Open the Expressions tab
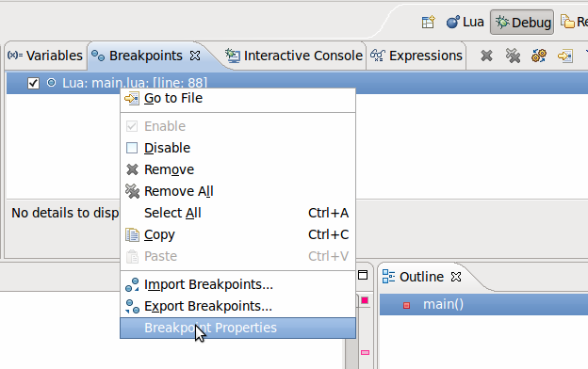 [x=416, y=56]
